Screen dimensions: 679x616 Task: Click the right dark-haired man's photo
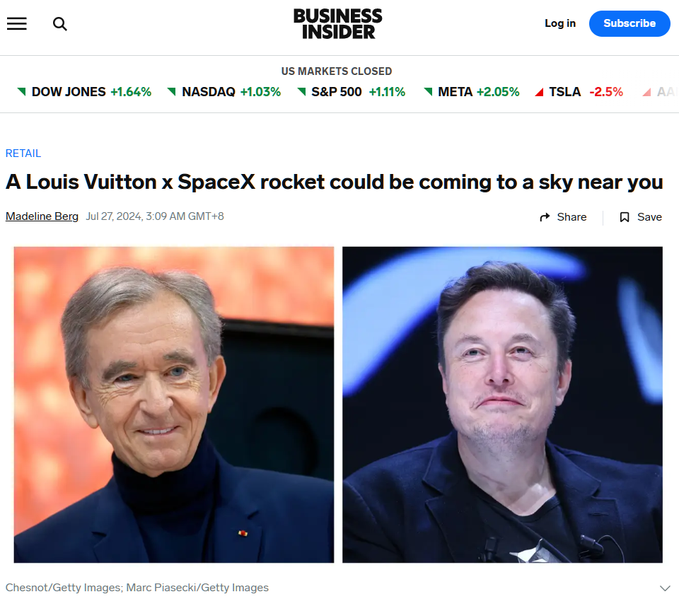click(502, 405)
